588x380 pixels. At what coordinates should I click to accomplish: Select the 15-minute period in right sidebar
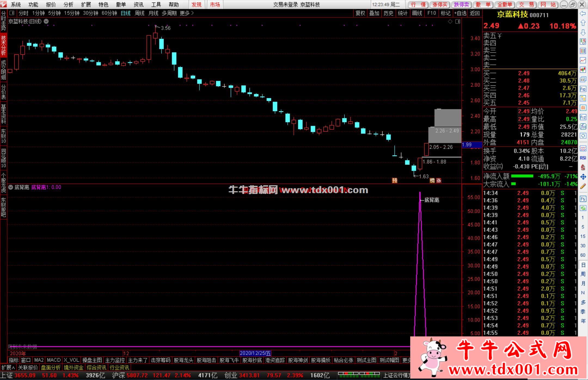coord(583,236)
